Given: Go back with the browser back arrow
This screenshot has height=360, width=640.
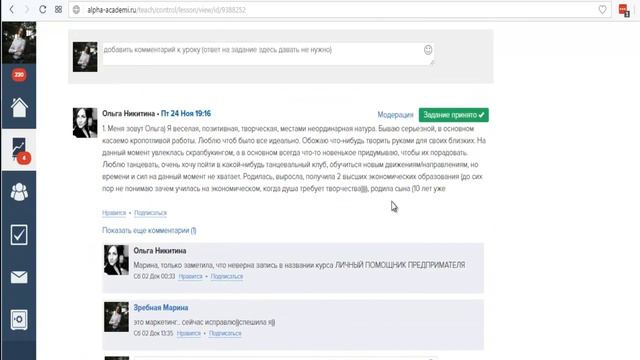Looking at the screenshot, I should [x=11, y=9].
